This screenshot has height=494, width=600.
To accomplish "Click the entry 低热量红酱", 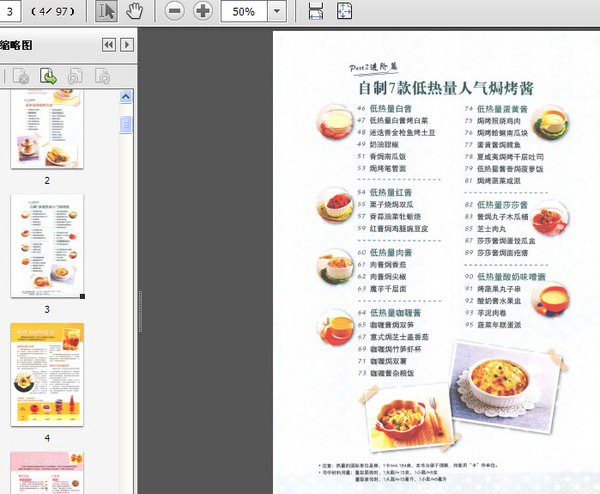I will 391,192.
